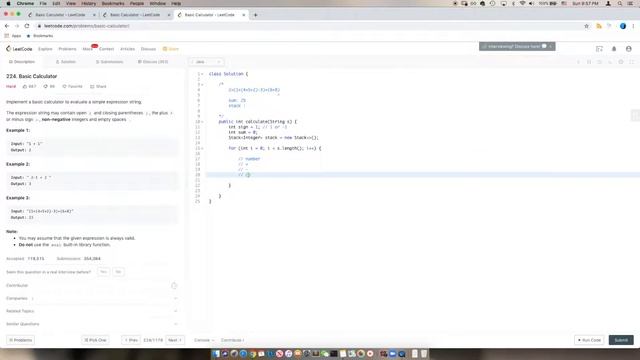The width and height of the screenshot is (640, 360).
Task: Click the volume icon in menu bar
Action: (531, 3)
